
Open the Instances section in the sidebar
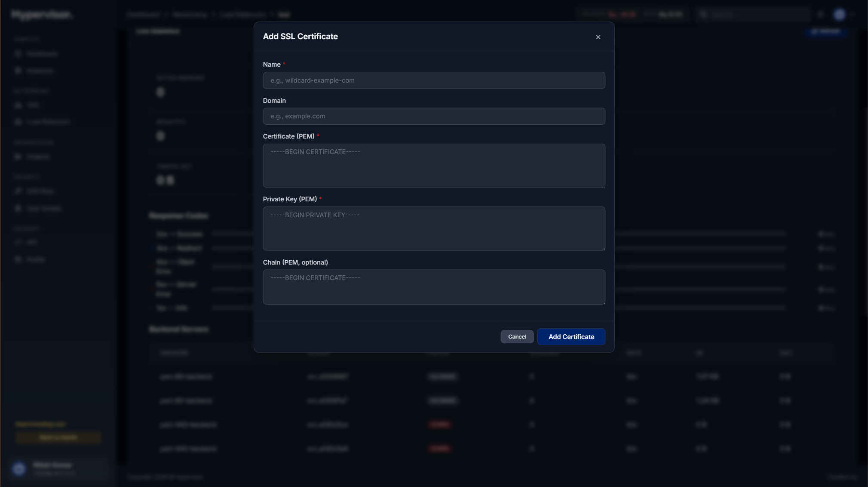coord(18,71)
